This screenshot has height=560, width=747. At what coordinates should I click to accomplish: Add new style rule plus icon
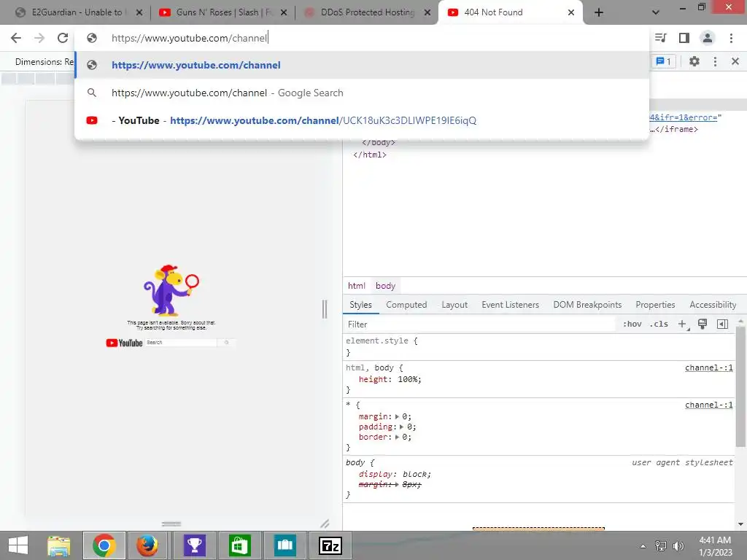[683, 324]
